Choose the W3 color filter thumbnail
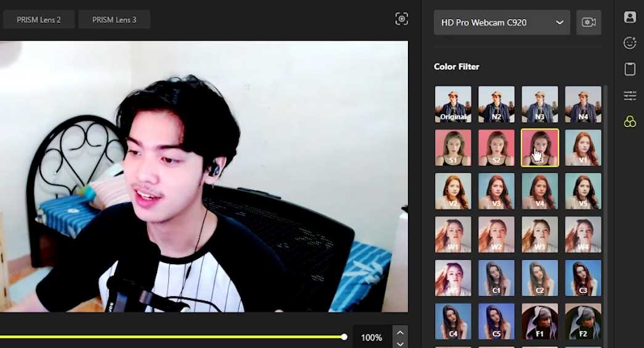644x348 pixels. (x=540, y=234)
